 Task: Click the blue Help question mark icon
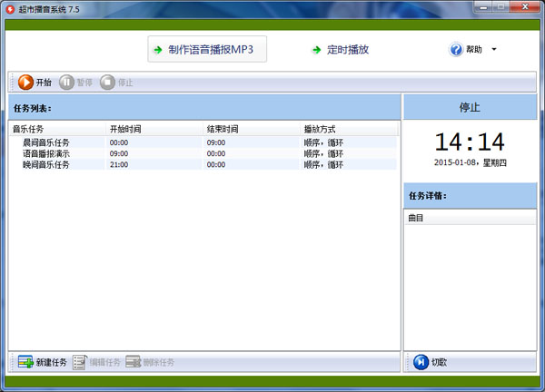click(456, 50)
